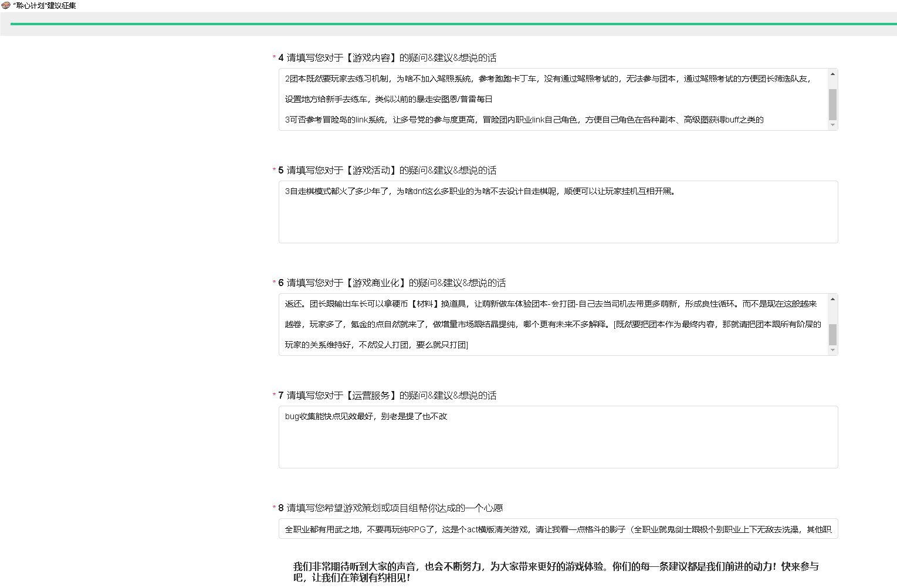Click scrollbar thumb in question 6 text area

coord(832,334)
